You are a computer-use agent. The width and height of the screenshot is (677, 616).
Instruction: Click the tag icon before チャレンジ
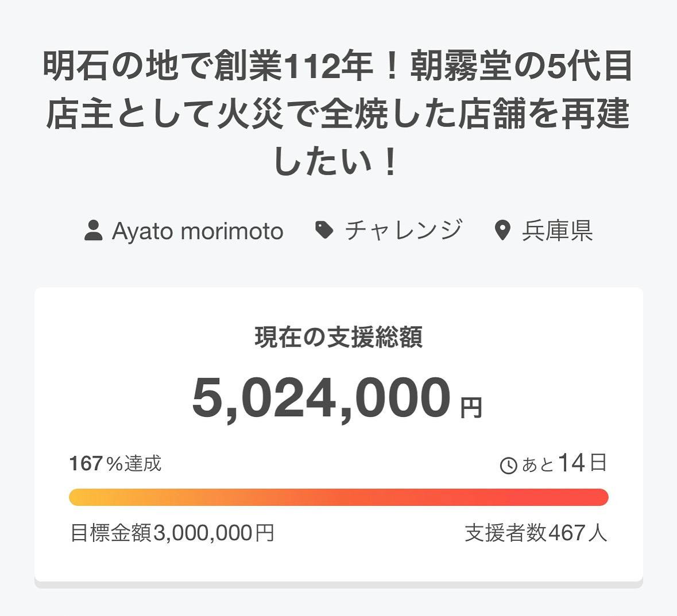[x=324, y=230]
